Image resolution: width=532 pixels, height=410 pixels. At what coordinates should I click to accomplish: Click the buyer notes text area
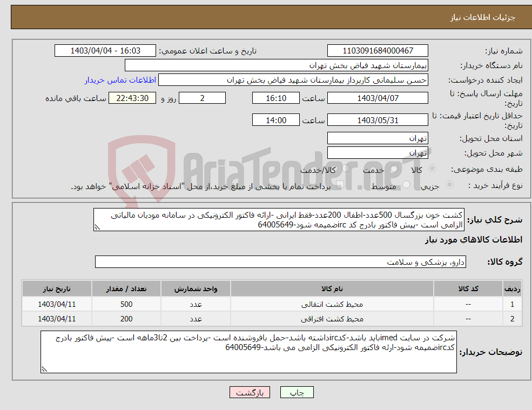click(x=248, y=352)
